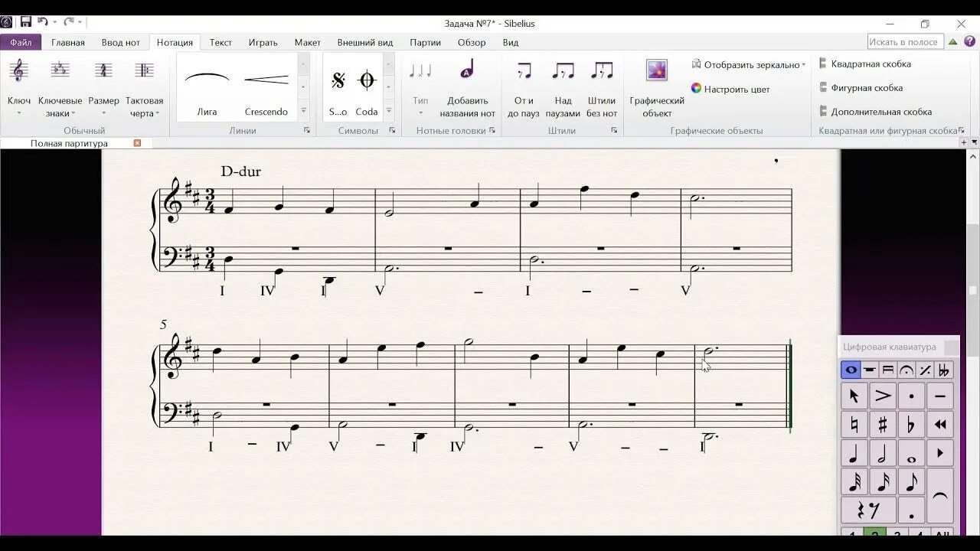The image size is (980, 551).
Task: Switch keypad to fermata layout
Action: pos(906,370)
